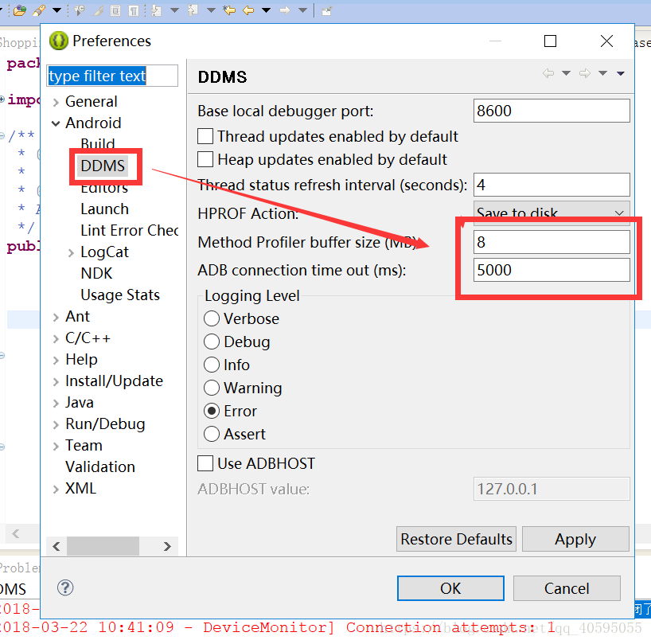
Task: Expand the General tree node
Action: [x=56, y=102]
